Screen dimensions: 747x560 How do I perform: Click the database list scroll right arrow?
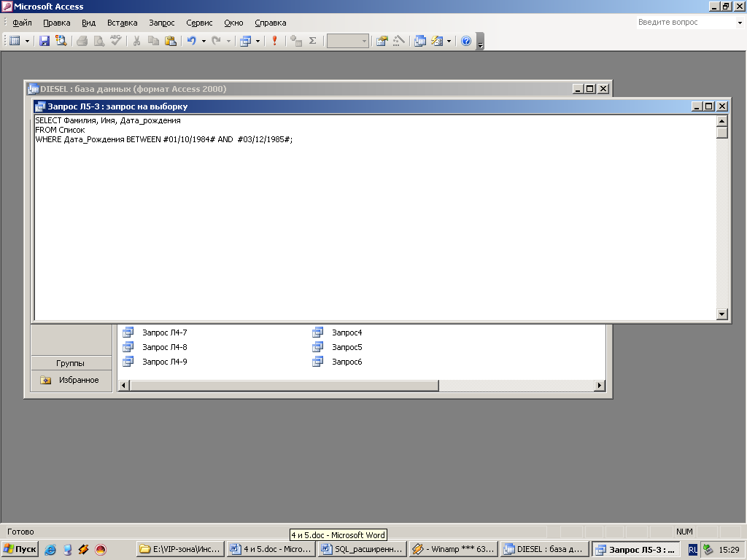point(600,385)
